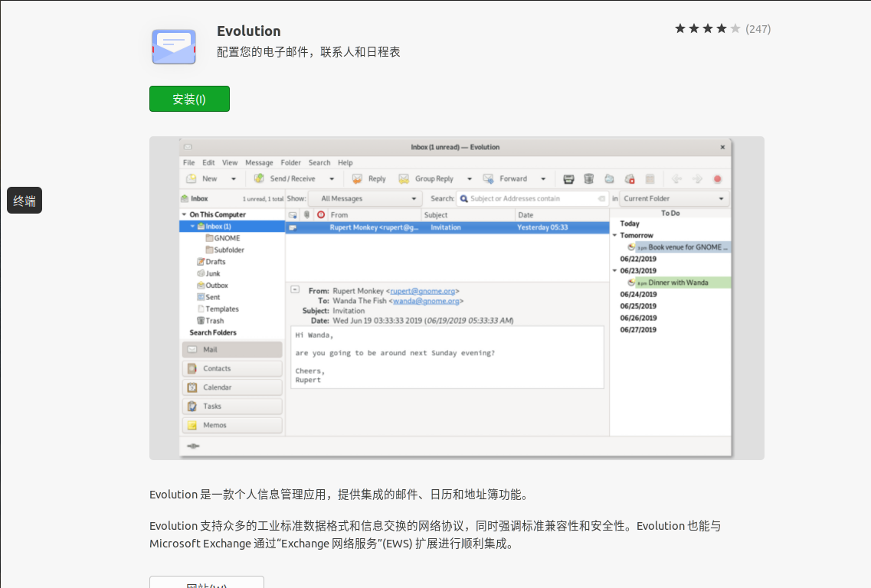
Task: Click the Trash folder icon in the tree
Action: (201, 320)
